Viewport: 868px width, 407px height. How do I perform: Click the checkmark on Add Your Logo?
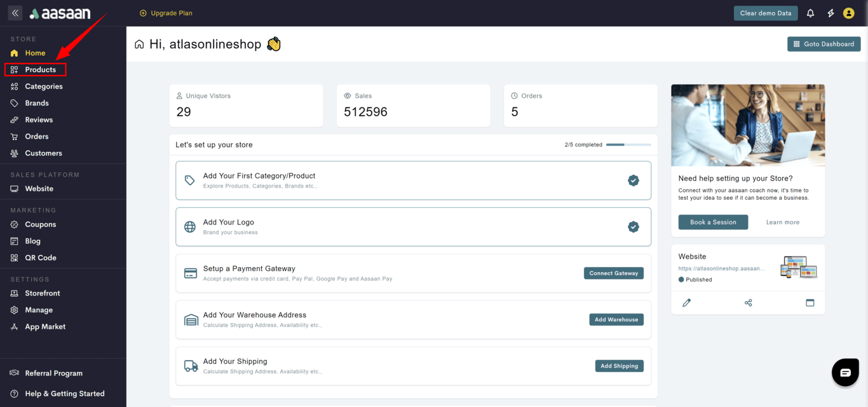(633, 227)
